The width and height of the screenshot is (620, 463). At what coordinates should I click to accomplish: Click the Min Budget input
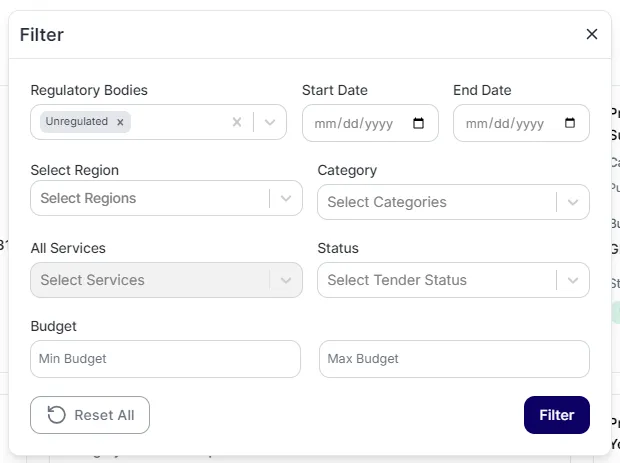[165, 359]
